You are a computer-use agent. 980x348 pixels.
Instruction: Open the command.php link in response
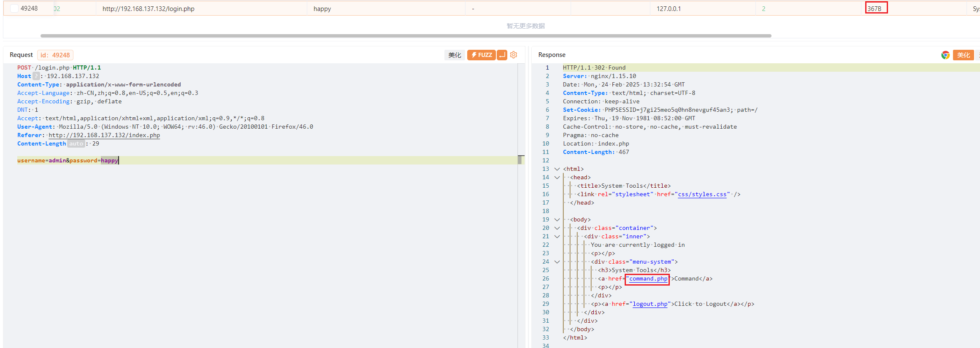tap(648, 278)
